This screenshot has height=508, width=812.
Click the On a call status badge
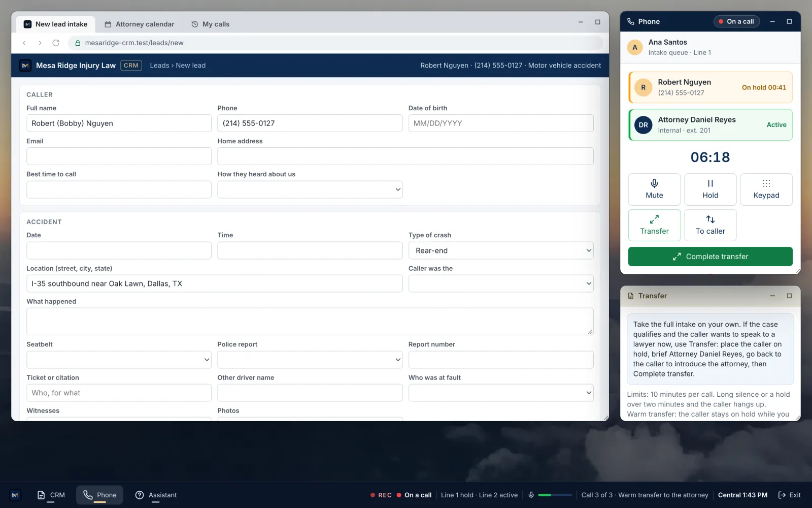(x=736, y=21)
